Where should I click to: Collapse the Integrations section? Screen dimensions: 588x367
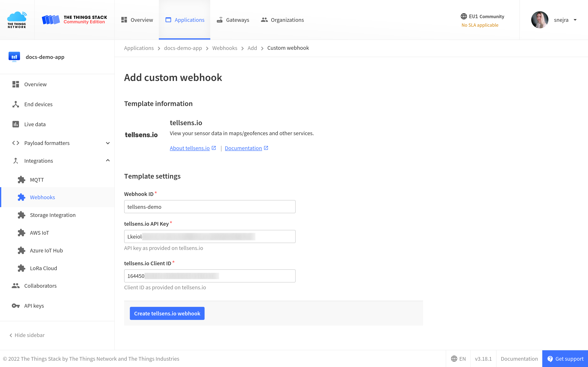(x=108, y=160)
